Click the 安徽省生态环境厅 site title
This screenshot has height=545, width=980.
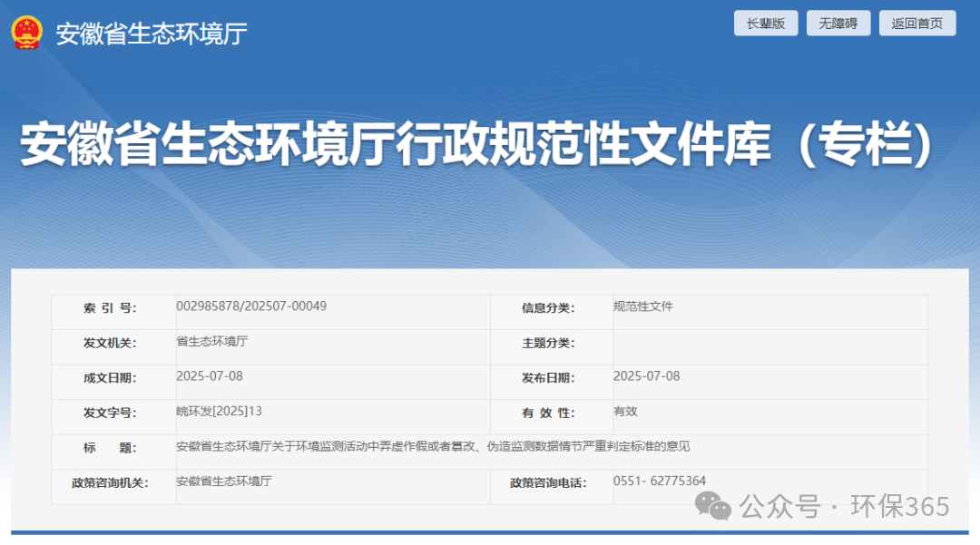tap(152, 34)
